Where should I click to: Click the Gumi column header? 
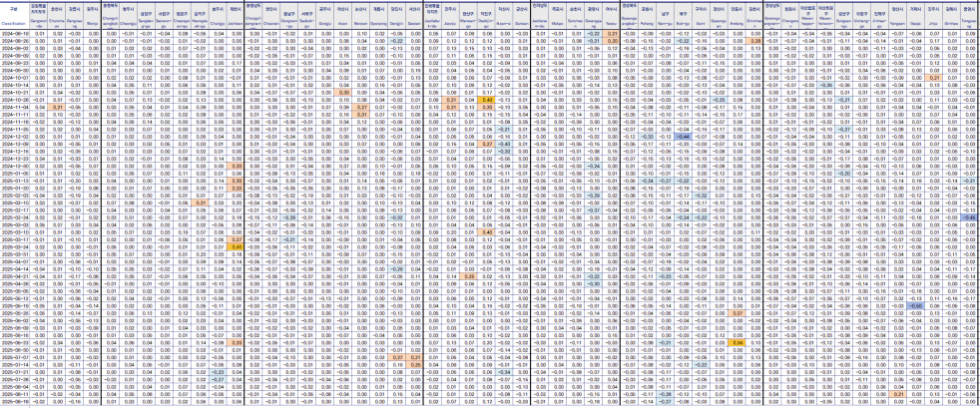(x=701, y=16)
